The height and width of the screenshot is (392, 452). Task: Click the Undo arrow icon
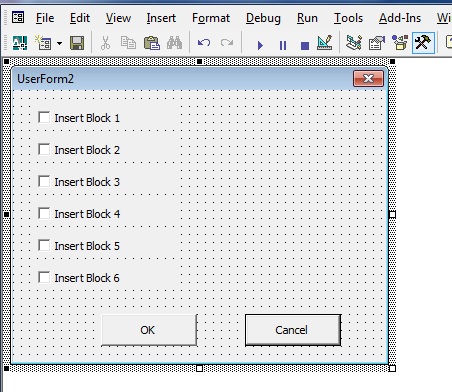204,43
